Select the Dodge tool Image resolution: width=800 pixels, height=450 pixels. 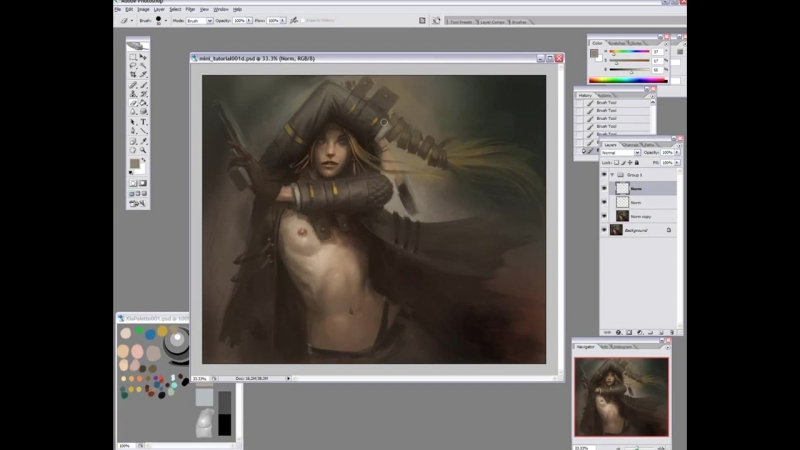[143, 111]
